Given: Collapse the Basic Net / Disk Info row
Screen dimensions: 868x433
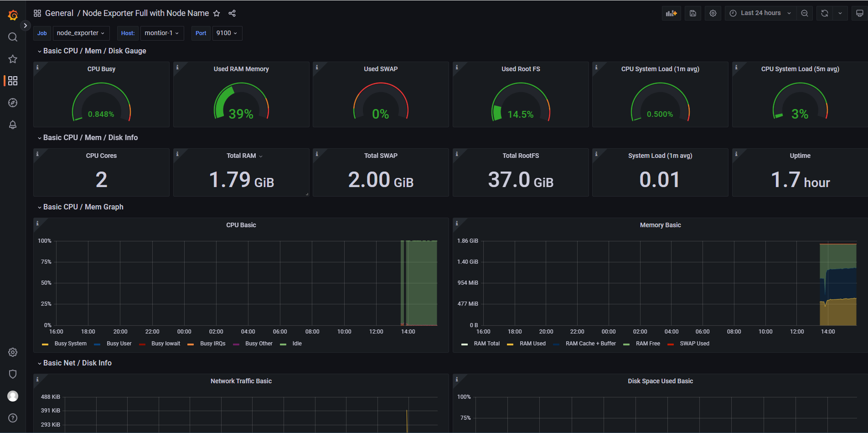Looking at the screenshot, I should point(74,363).
